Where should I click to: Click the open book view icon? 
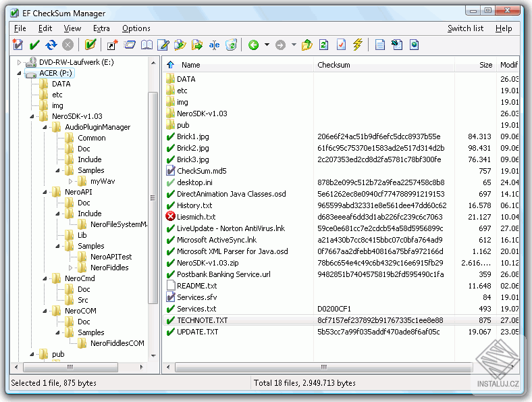147,45
